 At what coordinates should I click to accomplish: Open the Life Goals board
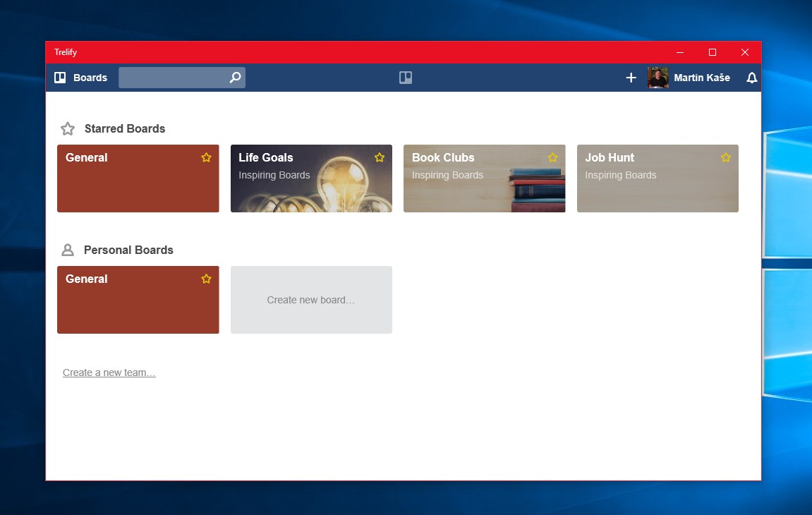[311, 178]
